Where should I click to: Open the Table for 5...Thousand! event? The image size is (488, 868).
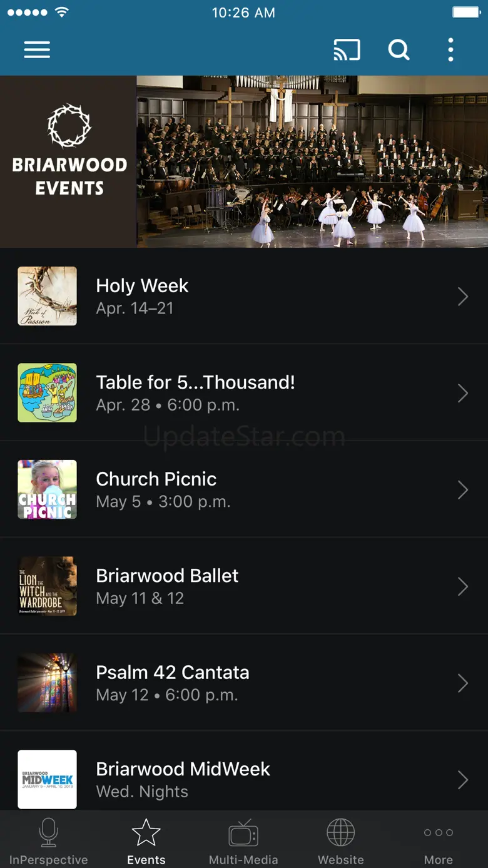(250, 393)
